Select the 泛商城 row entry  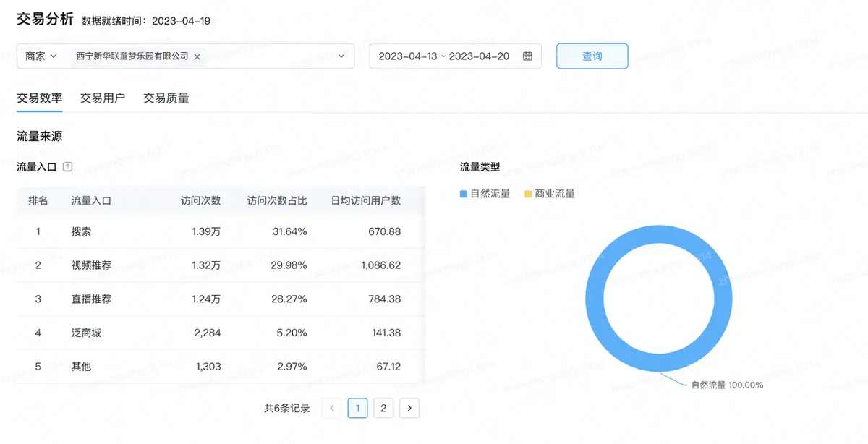[x=86, y=333]
